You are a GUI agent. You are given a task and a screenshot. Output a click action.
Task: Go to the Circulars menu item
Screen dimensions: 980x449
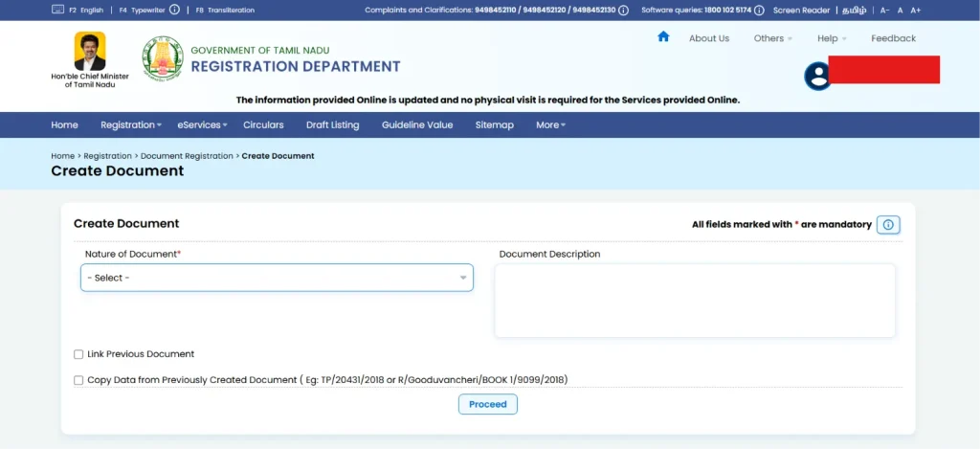pos(263,125)
